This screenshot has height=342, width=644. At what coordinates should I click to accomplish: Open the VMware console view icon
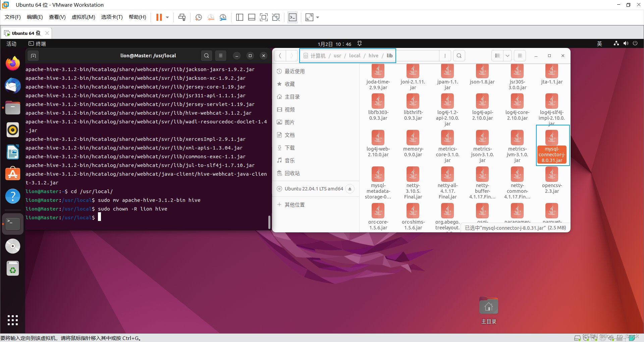(x=292, y=17)
